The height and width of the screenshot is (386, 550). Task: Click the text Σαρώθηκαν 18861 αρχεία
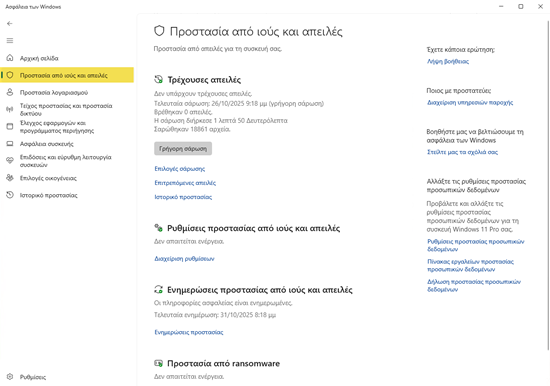point(192,129)
